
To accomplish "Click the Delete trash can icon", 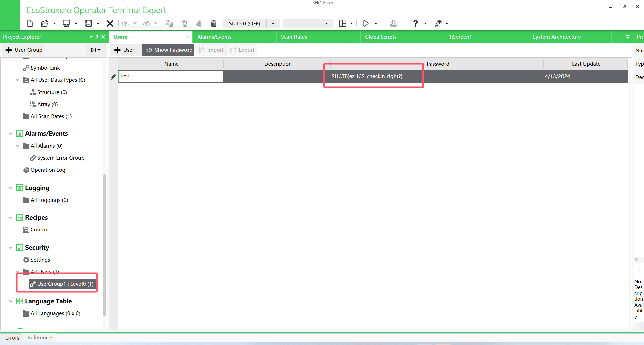I will pos(214,23).
